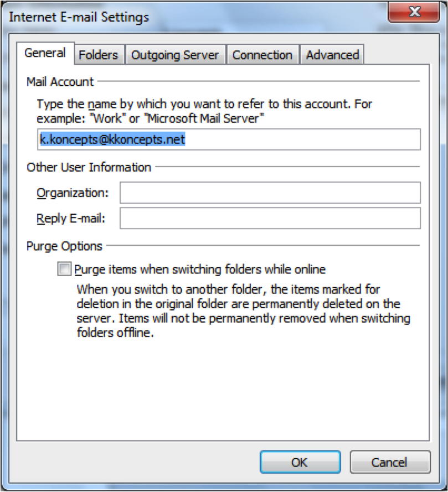Click the account name field with k.koncepts@kkoncepts.net
Screen dimensions: 448x492
tap(229, 139)
